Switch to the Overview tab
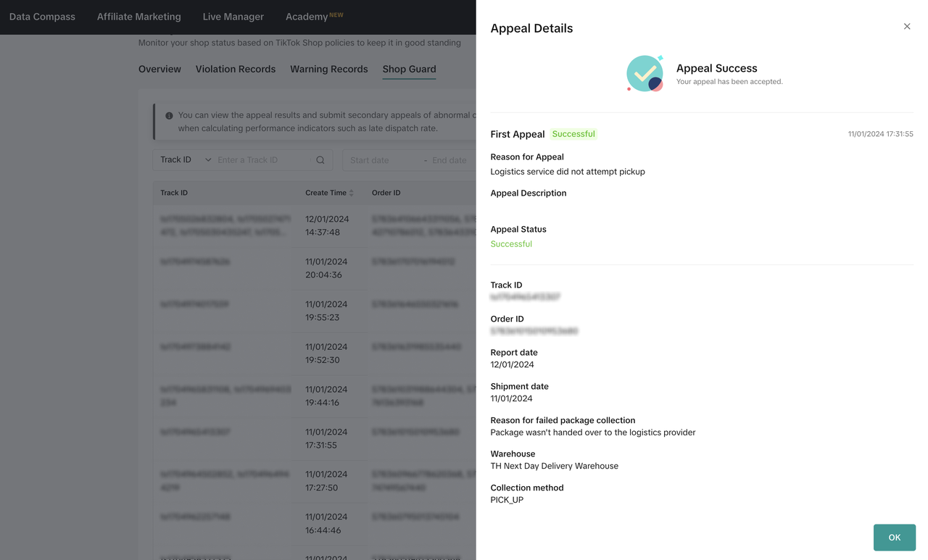 [159, 70]
